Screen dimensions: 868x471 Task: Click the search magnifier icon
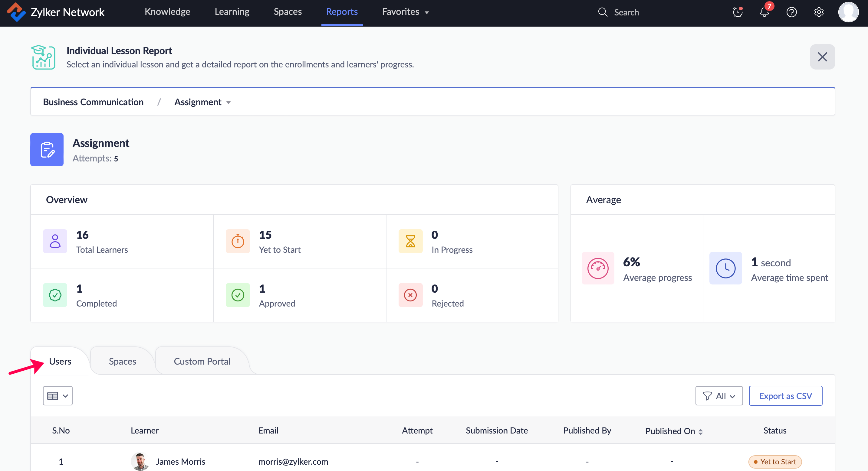(603, 12)
